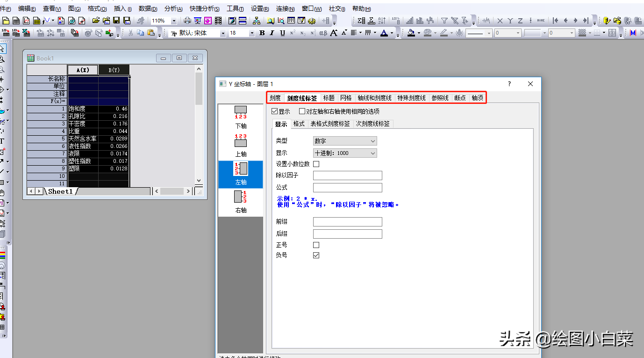The image size is (644, 358).
Task: Open the 显示 format dropdown 十进制:1000
Action: tap(345, 153)
